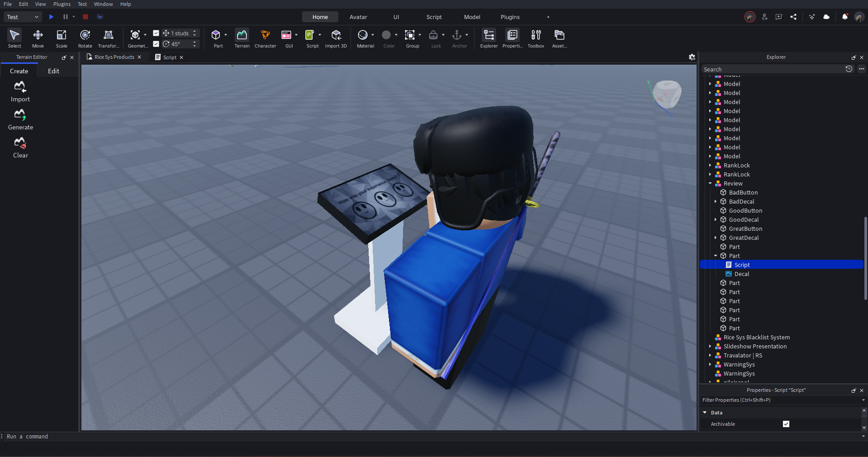
Task: Uncheck Archivable in the Properties panel
Action: coord(786,424)
